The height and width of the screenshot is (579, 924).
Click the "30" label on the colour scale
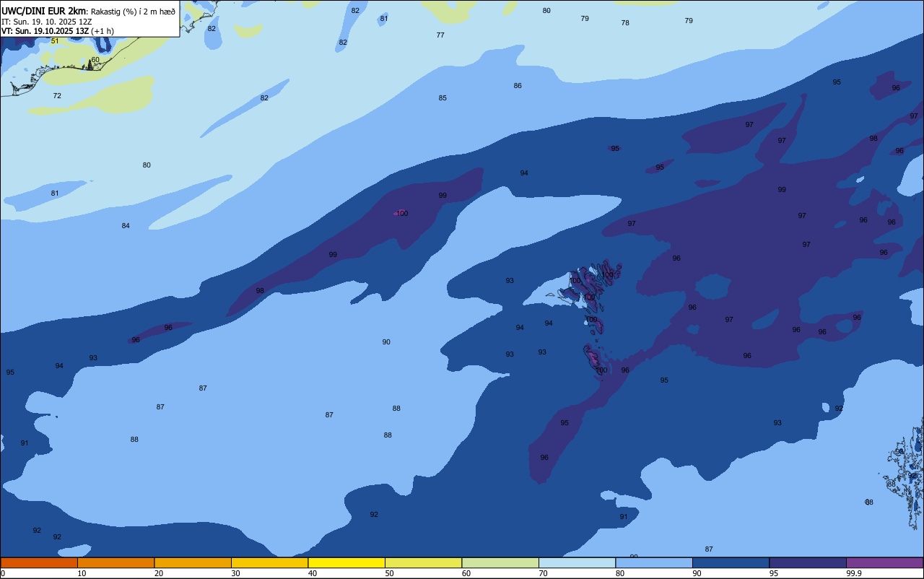pyautogui.click(x=235, y=573)
